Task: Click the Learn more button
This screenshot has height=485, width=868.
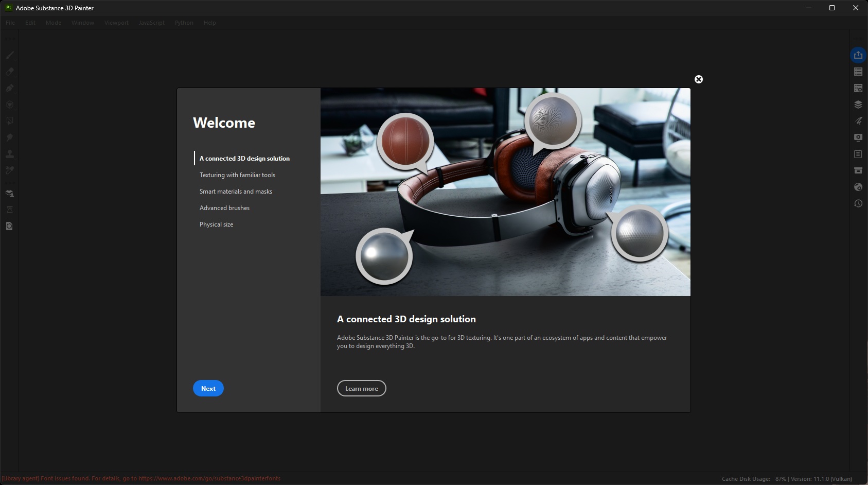Action: [x=361, y=389]
